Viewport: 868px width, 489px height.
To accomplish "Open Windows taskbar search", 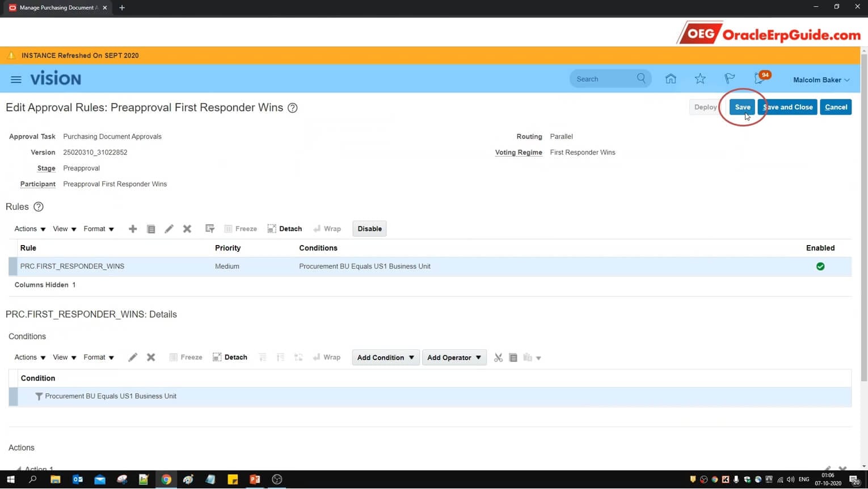I will click(32, 479).
